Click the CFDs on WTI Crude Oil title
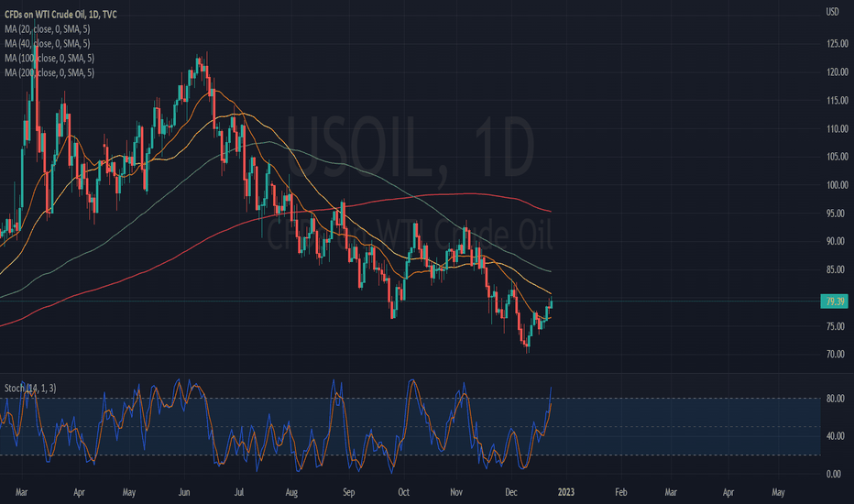This screenshot has height=504, width=854. 60,14
